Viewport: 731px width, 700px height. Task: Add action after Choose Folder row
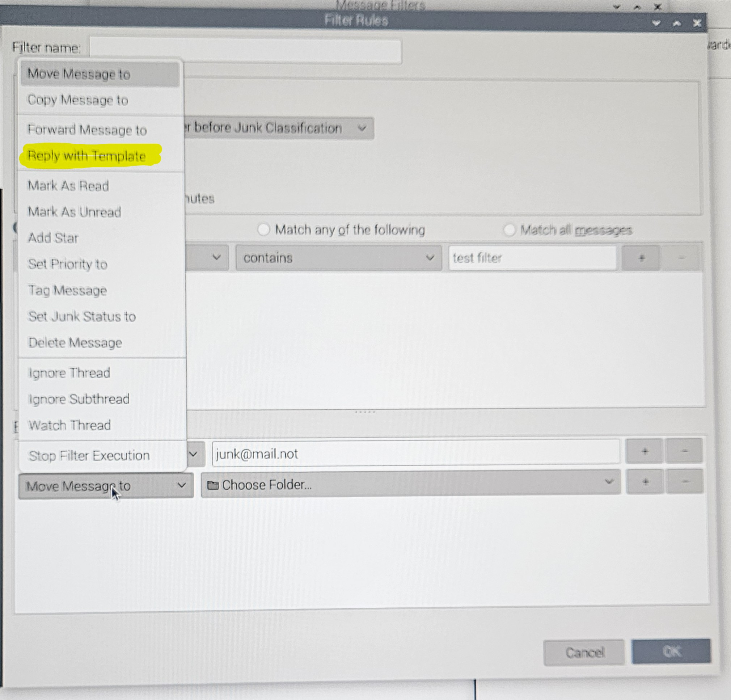pos(645,481)
